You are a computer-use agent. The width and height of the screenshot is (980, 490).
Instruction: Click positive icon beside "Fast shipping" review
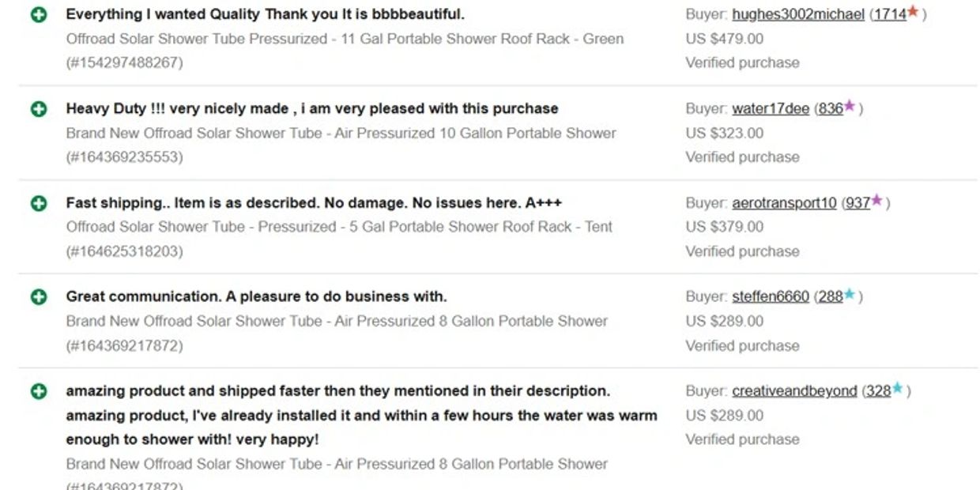point(39,203)
